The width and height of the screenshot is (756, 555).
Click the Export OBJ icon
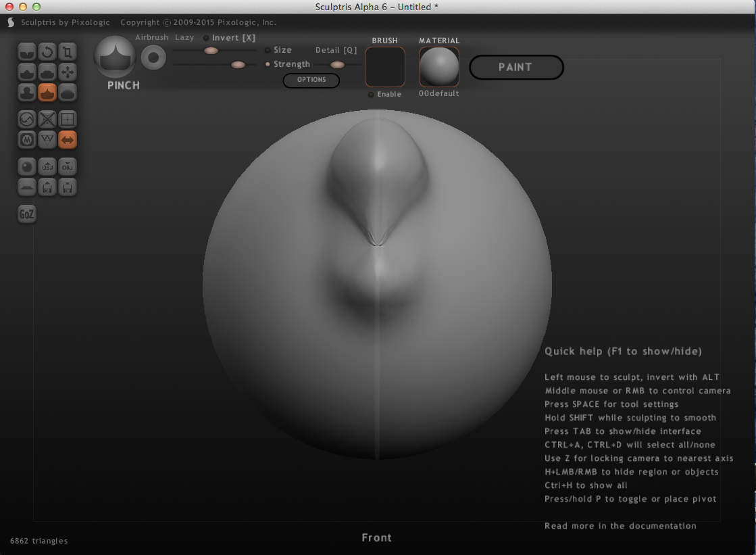coord(68,167)
